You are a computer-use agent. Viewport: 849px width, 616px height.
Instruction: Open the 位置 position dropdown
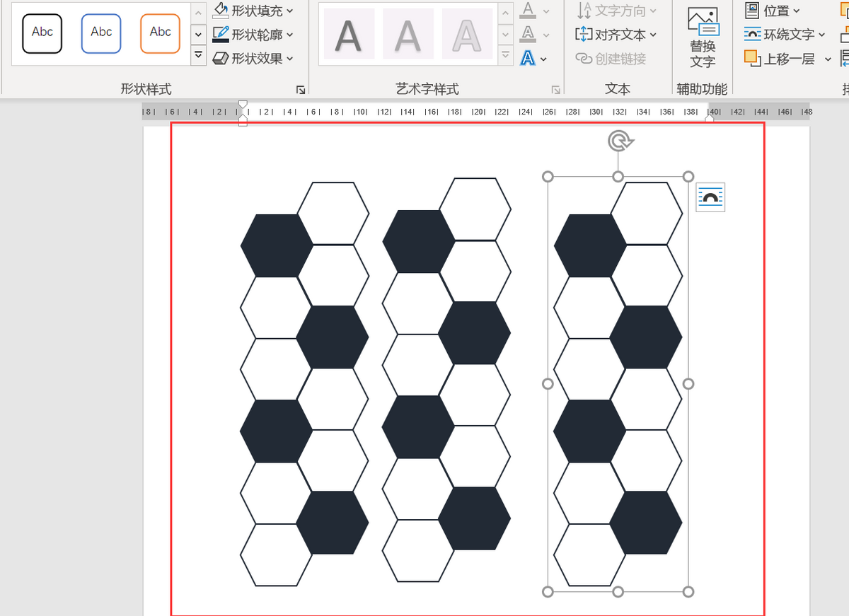(773, 11)
